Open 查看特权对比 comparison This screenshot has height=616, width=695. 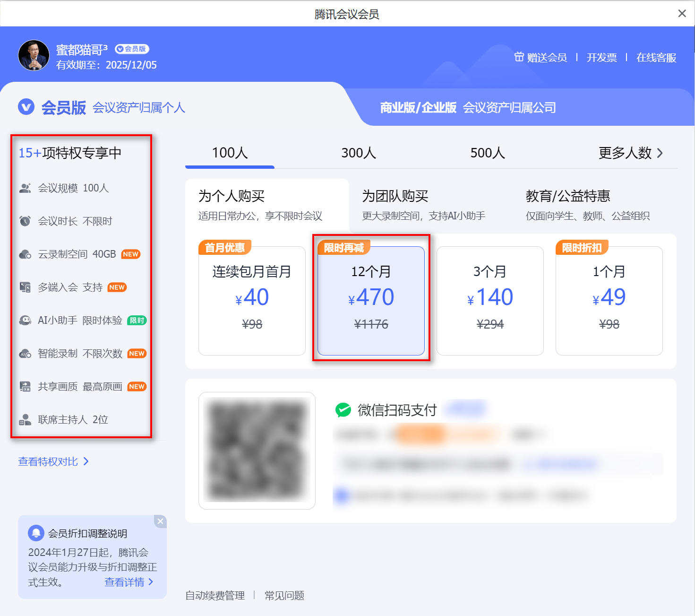(x=53, y=461)
